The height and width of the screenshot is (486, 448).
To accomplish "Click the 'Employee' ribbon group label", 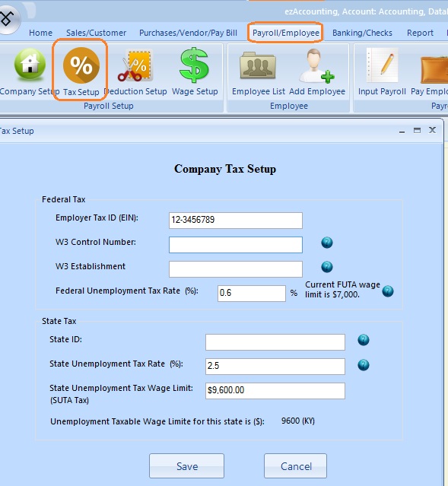I will tap(289, 106).
